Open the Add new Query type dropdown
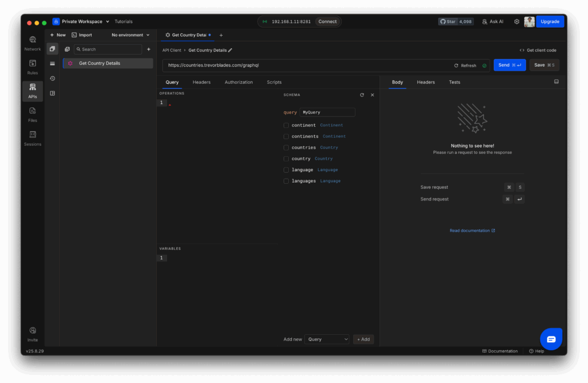Screen dimensions: 588x383 [x=327, y=339]
